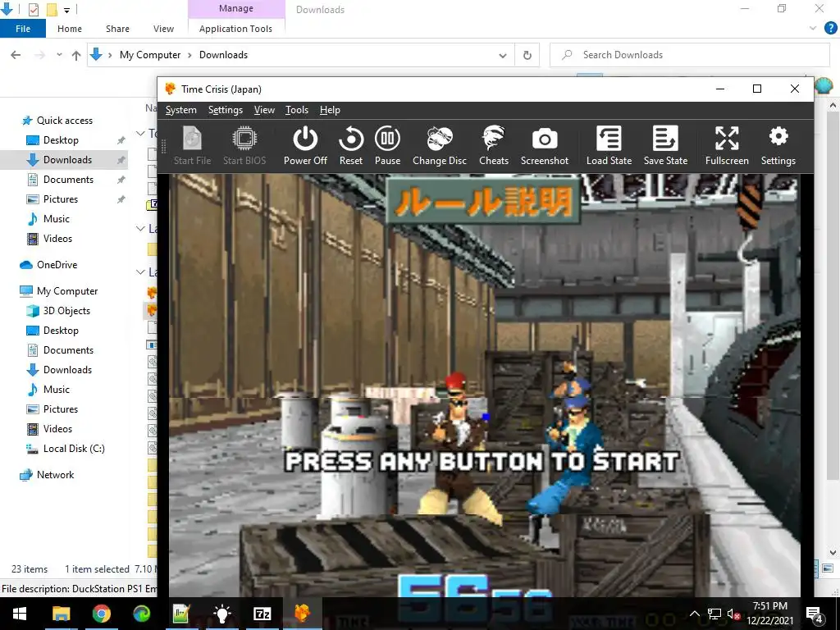Click scroll down arrow in Explorer

click(833, 553)
